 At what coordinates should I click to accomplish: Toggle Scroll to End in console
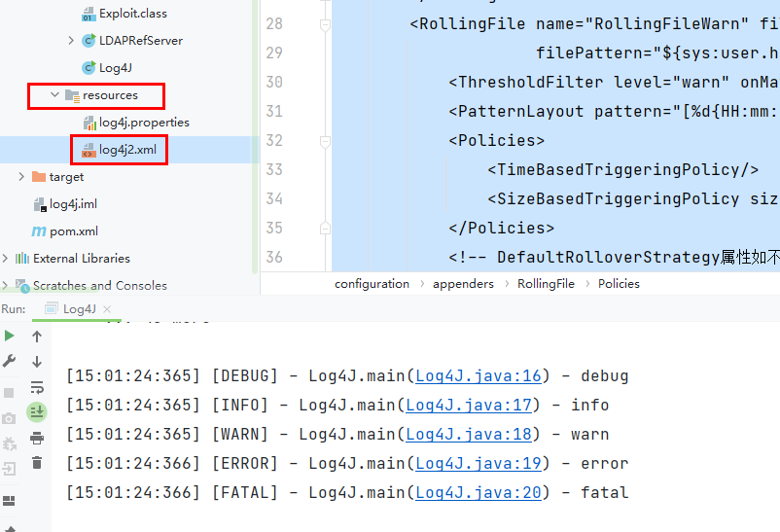37,412
